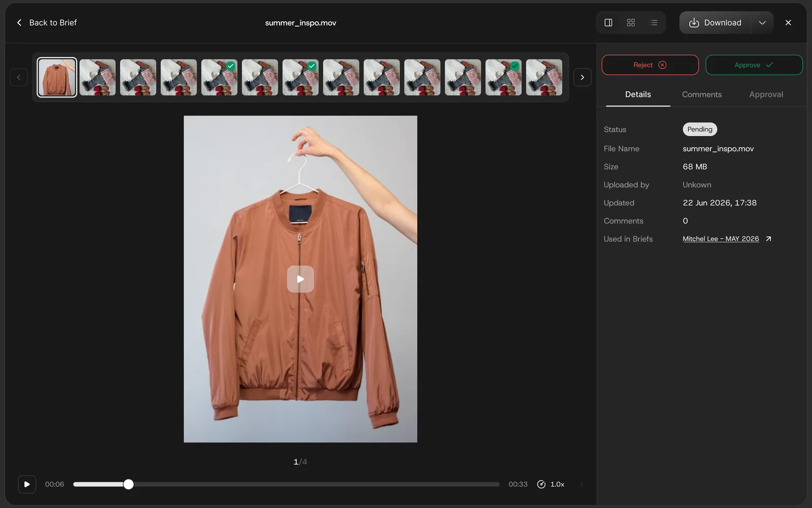Open the Download options dropdown arrow

[762, 23]
